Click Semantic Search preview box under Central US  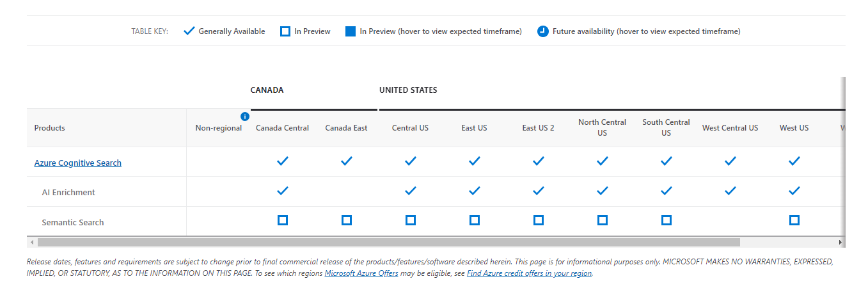(411, 220)
